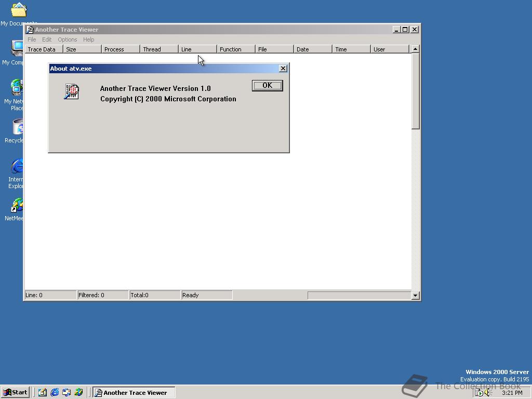Select the Recycle Bin desktop icon

pyautogui.click(x=15, y=131)
